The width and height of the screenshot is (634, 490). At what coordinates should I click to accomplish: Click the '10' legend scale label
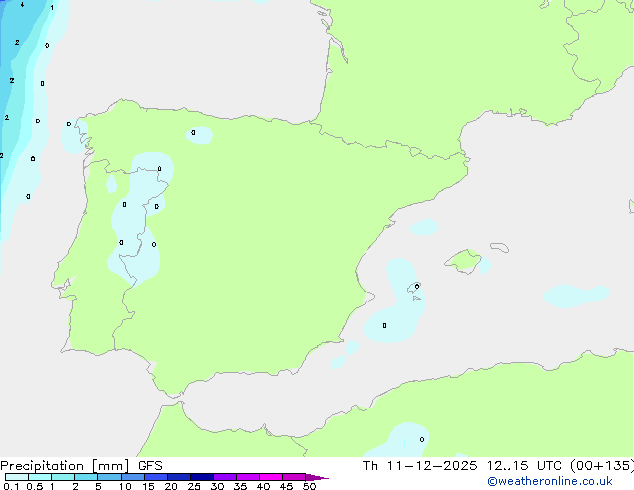[x=125, y=486]
